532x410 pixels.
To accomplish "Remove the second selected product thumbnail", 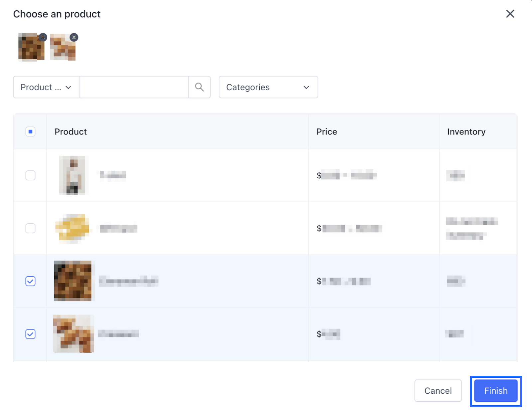I will (74, 37).
